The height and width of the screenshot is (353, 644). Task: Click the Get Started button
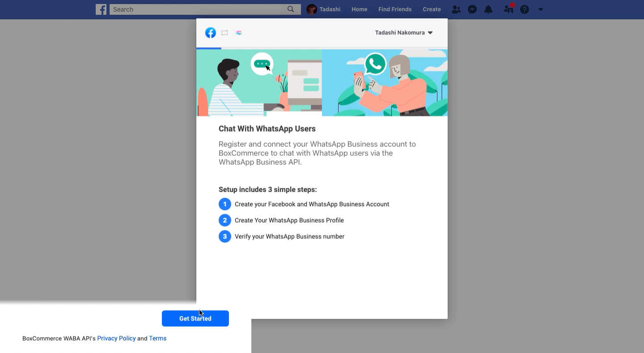click(x=195, y=319)
